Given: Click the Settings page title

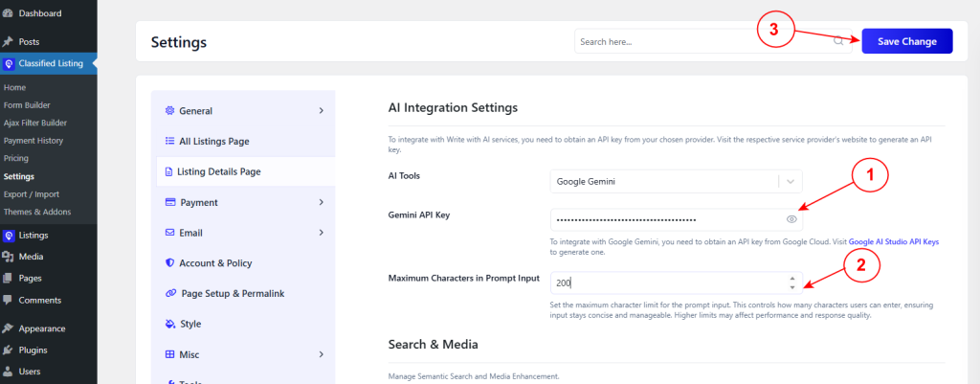Looking at the screenshot, I should click(x=179, y=42).
